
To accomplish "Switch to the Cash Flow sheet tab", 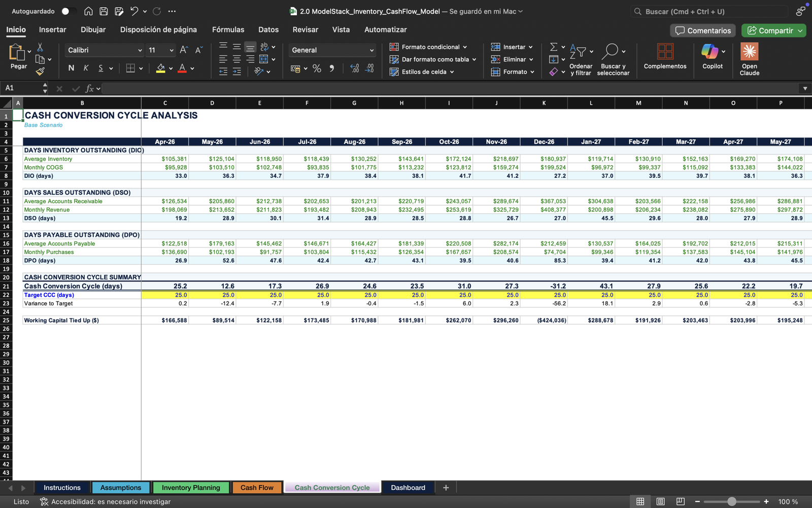I will click(257, 488).
